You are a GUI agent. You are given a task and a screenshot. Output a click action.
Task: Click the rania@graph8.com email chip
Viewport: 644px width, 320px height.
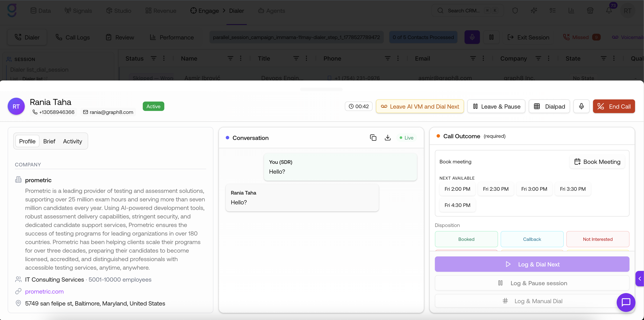click(108, 112)
